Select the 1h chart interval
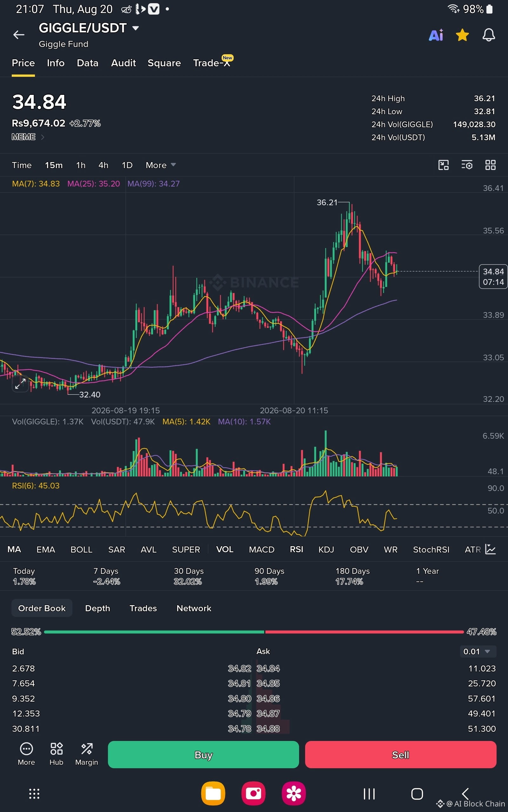508x812 pixels. [81, 165]
